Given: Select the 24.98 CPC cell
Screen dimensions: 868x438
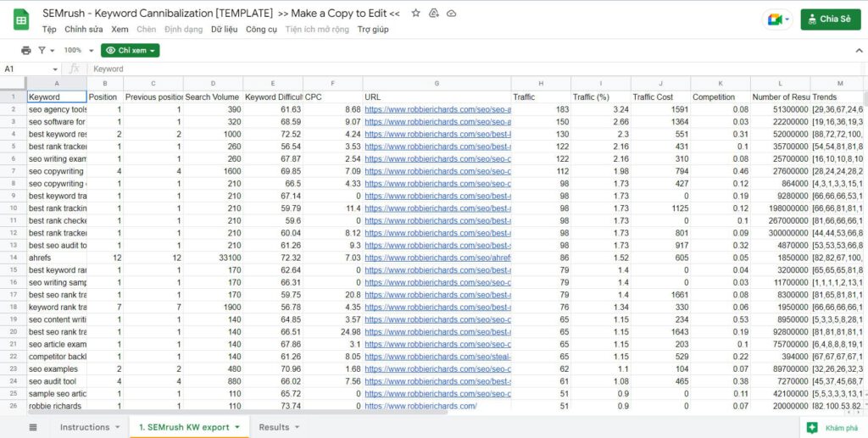Looking at the screenshot, I should (332, 332).
